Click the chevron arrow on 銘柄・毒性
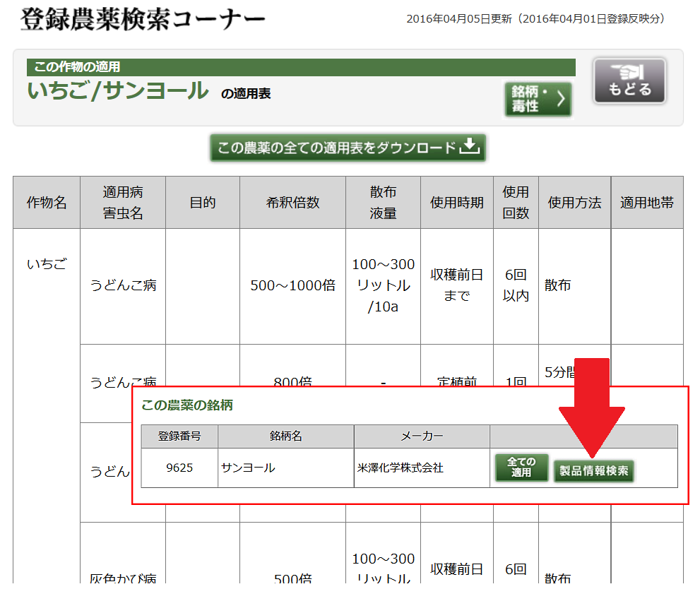This screenshot has width=700, height=601. point(562,100)
